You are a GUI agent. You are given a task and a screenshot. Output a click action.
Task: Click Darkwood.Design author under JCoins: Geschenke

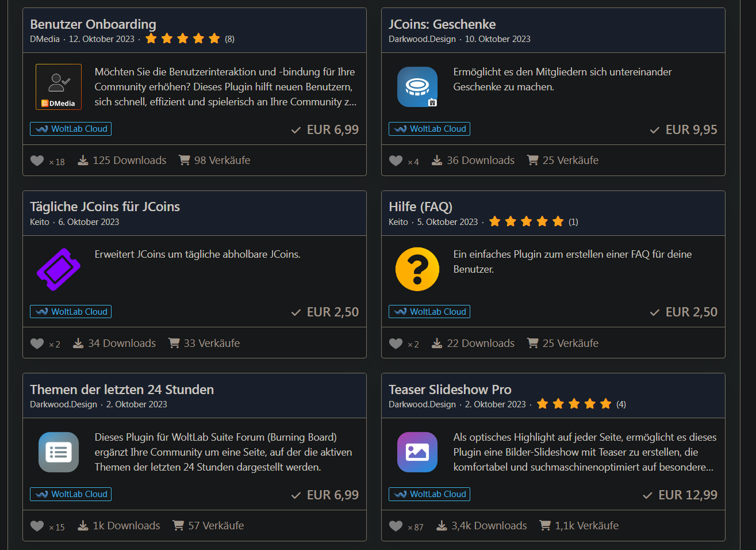pyautogui.click(x=422, y=39)
